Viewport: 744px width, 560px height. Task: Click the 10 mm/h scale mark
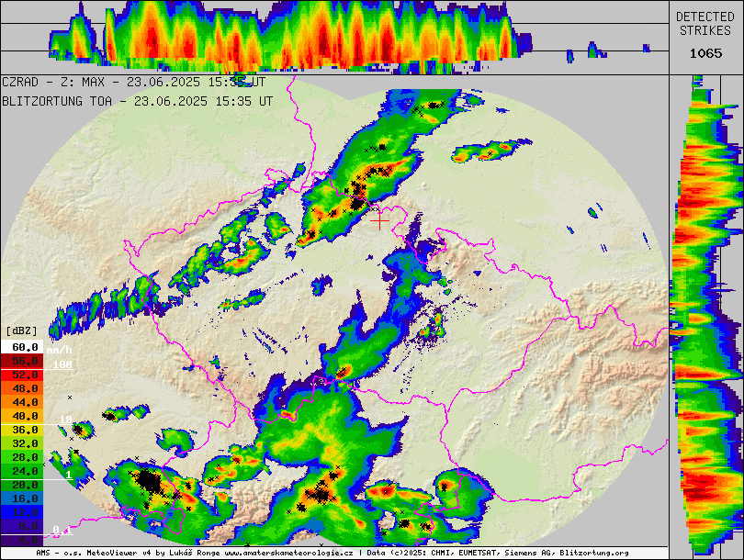click(66, 420)
